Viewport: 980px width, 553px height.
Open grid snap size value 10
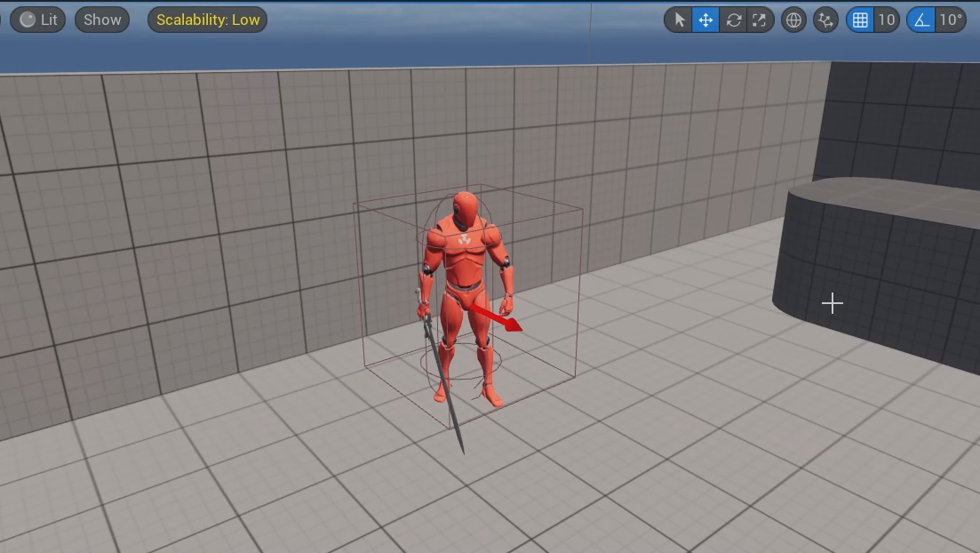886,20
